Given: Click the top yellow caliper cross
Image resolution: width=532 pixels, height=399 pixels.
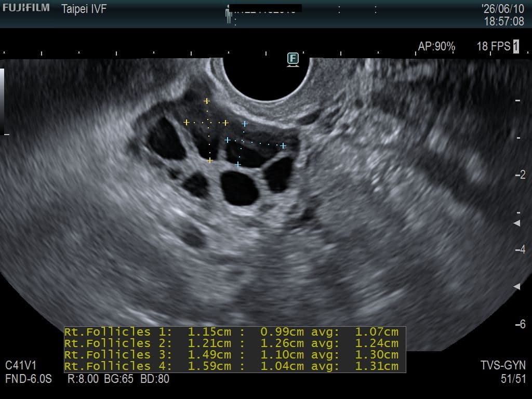Looking at the screenshot, I should (x=207, y=101).
